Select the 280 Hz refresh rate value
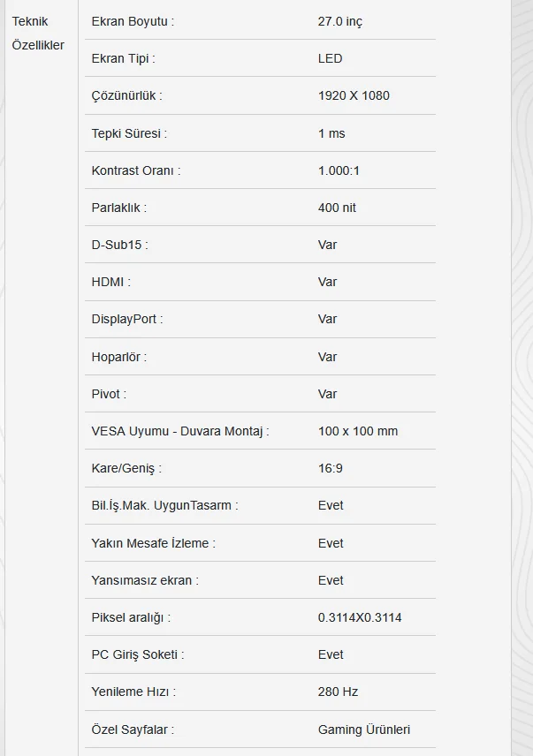Image resolution: width=533 pixels, height=756 pixels. tap(338, 692)
